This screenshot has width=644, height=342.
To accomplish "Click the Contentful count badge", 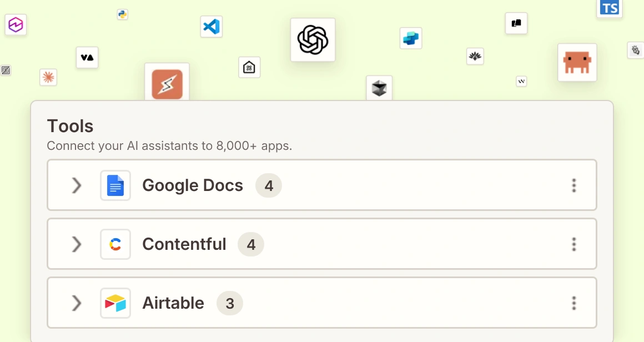I will click(251, 244).
